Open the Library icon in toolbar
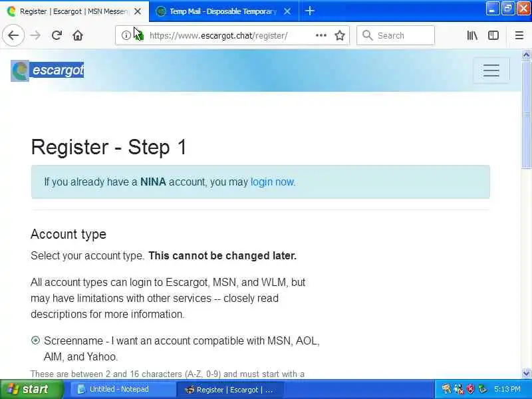This screenshot has height=399, width=532. point(472,35)
